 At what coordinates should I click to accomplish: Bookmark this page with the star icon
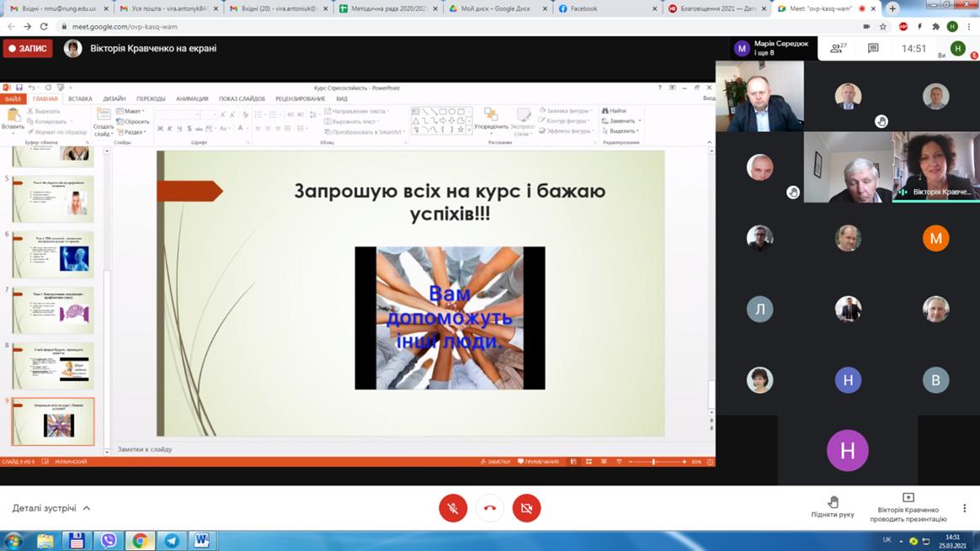(883, 27)
